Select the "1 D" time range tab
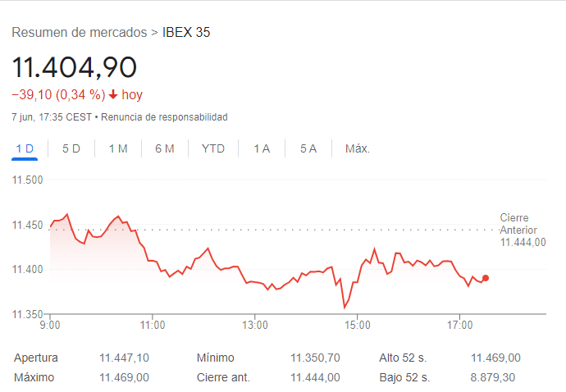Viewport: 566px width, 392px height. 25,148
